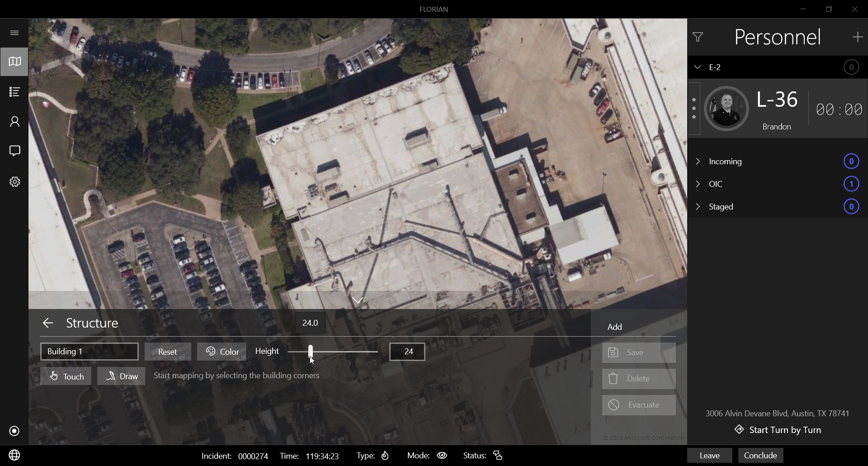
Task: Open settings gear in sidebar
Action: tap(14, 182)
